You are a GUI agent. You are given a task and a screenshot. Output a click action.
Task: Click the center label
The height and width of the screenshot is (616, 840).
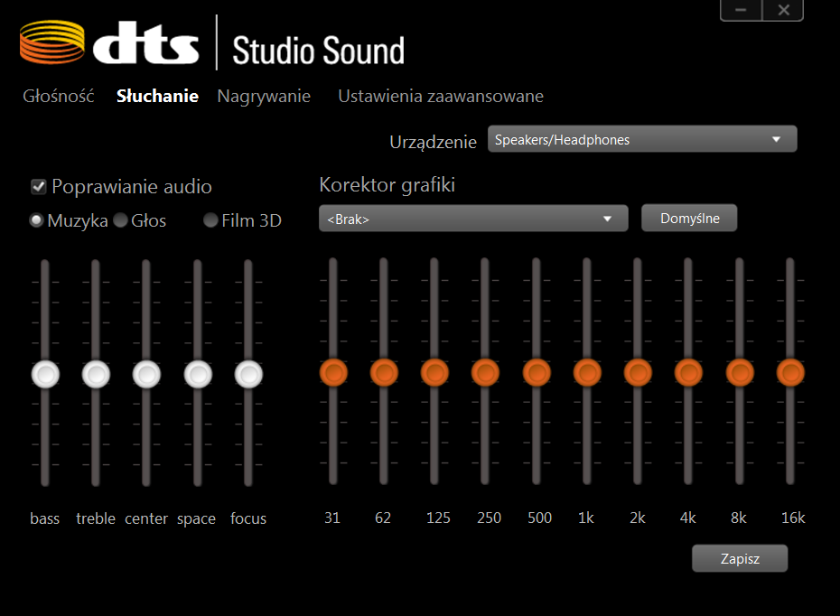[146, 518]
